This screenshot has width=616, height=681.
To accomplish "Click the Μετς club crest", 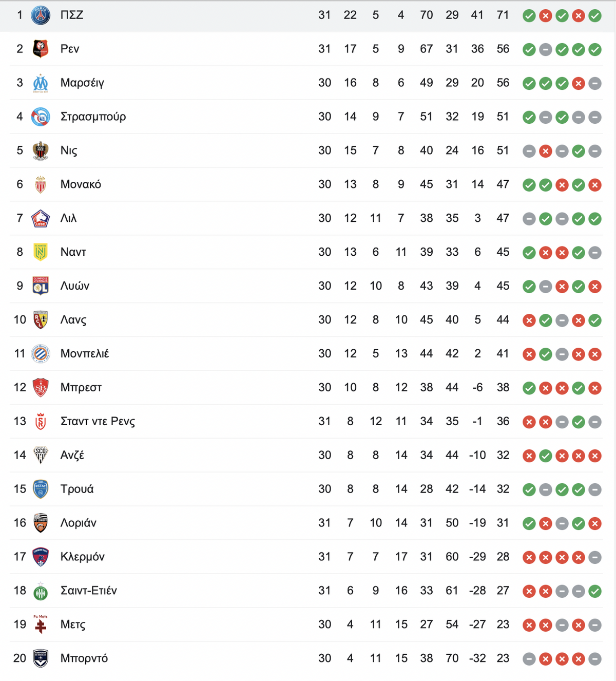I will [41, 625].
